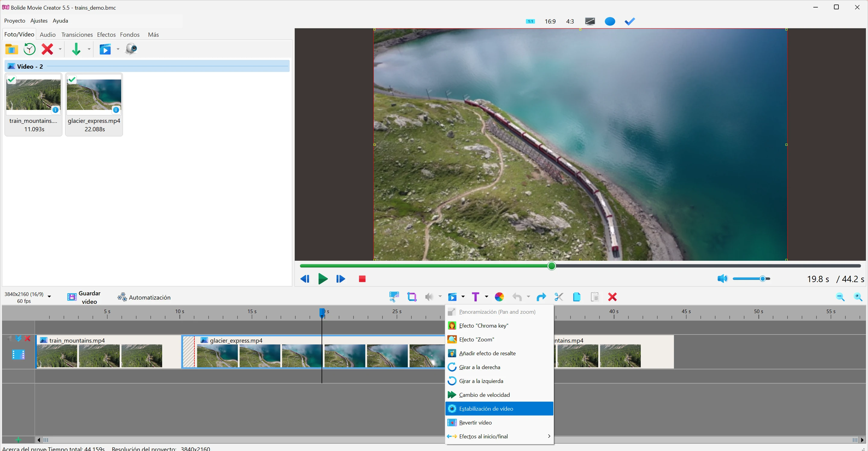The height and width of the screenshot is (451, 868).
Task: Click the Guardar vídeo button
Action: click(84, 297)
